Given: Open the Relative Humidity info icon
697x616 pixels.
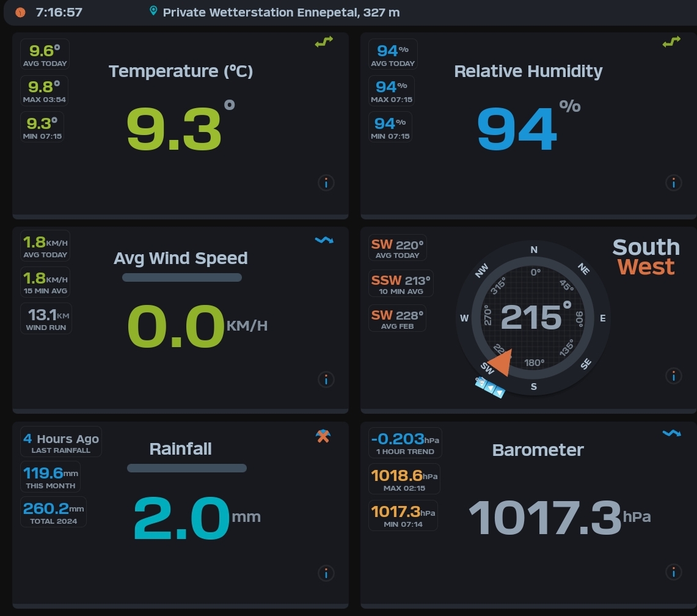Looking at the screenshot, I should (x=673, y=183).
